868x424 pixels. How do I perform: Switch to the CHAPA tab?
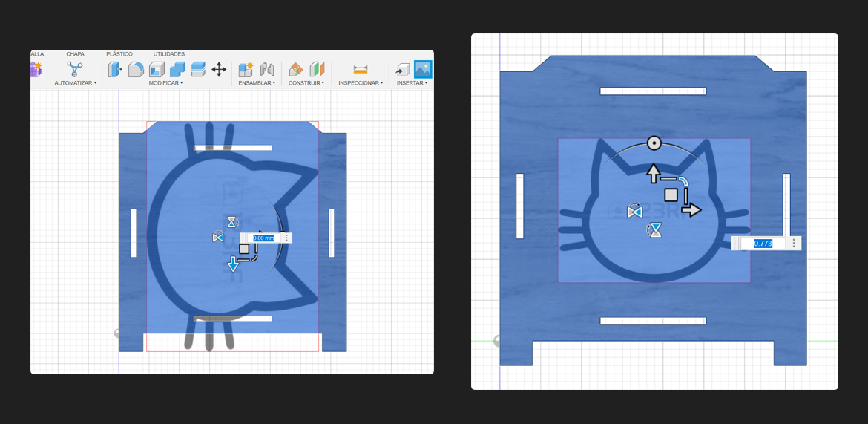(75, 53)
